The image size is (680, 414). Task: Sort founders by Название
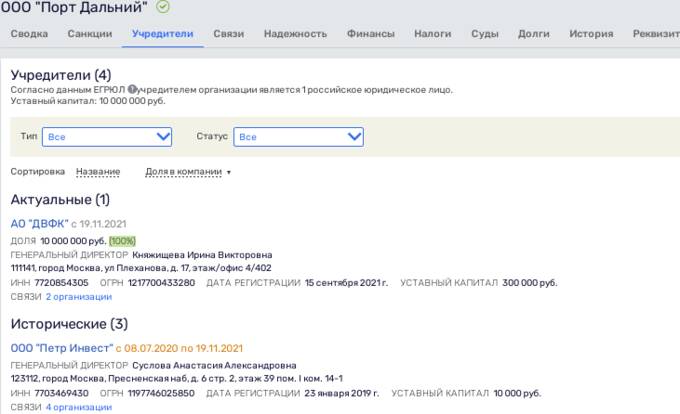point(98,171)
